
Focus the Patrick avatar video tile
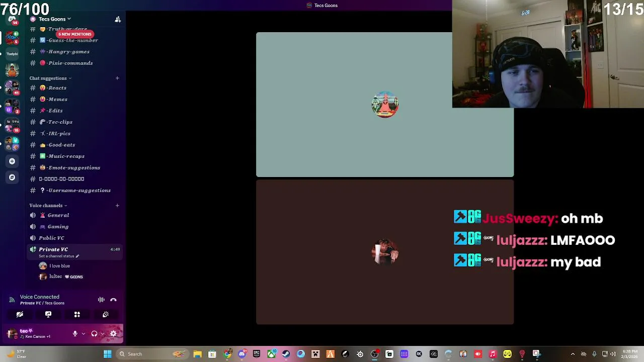click(385, 105)
